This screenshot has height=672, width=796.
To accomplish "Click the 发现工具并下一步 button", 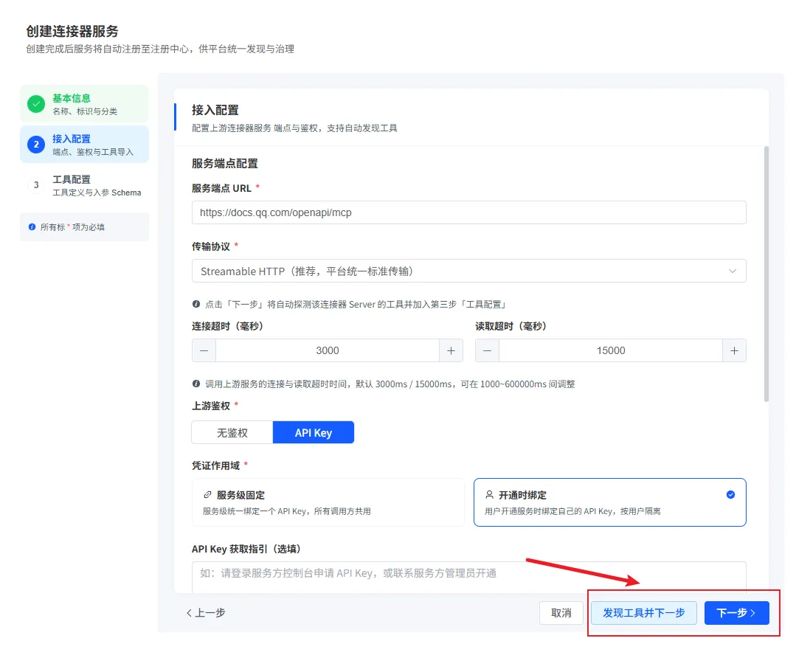I will (x=644, y=612).
